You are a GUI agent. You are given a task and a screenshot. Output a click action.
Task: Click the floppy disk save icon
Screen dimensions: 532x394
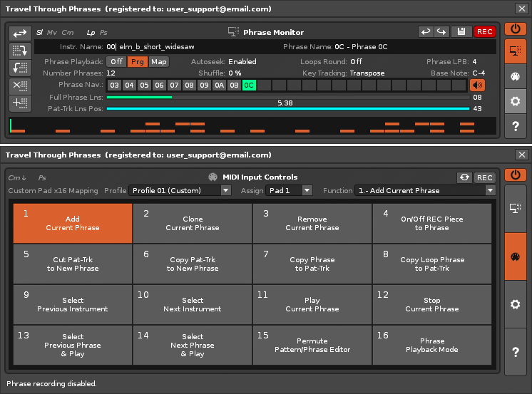pos(462,32)
